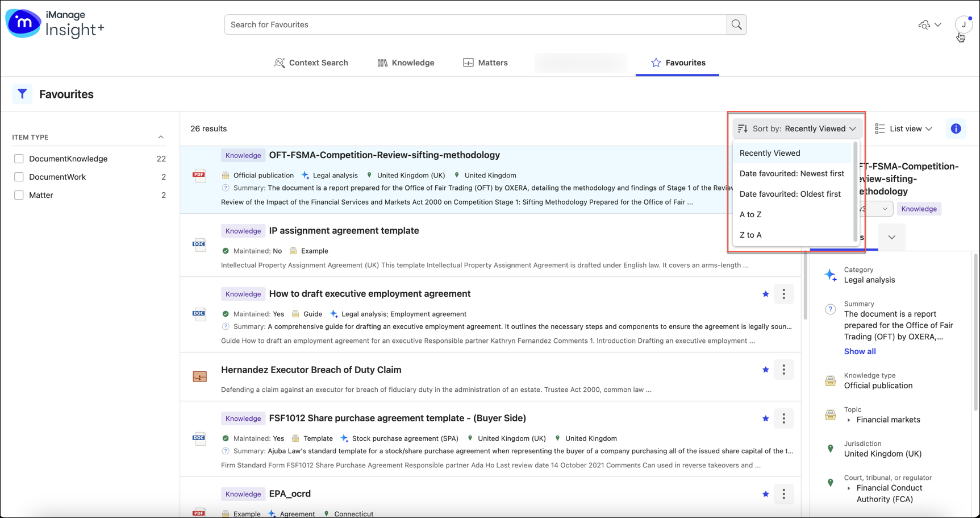Click the search magnifier icon
The height and width of the screenshot is (518, 980).
[x=736, y=24]
